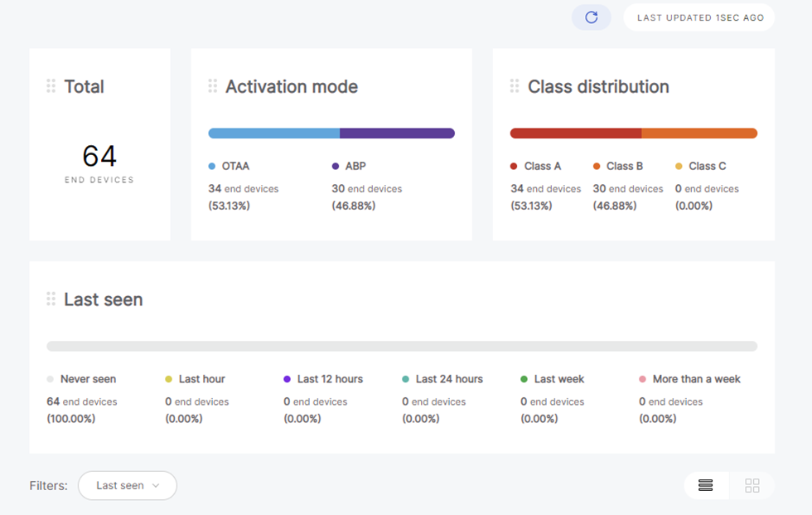
Task: Switch to list view layout
Action: coord(705,485)
